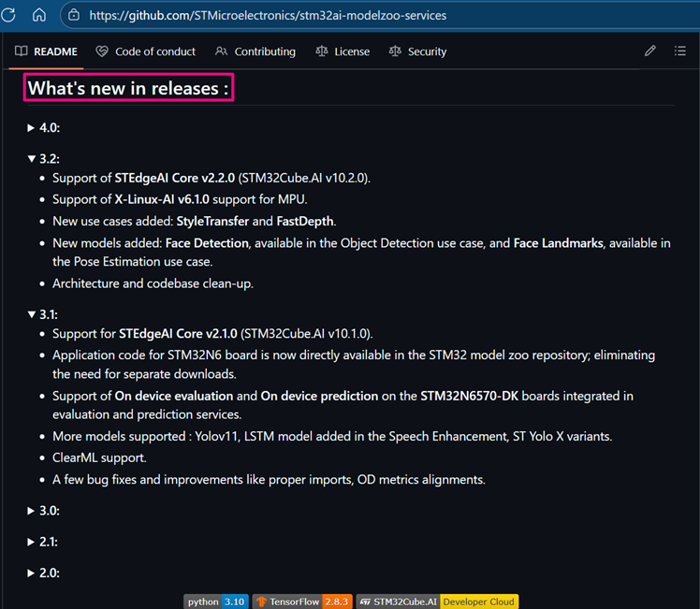Image resolution: width=700 pixels, height=609 pixels.
Task: Click the "What's new in releases" heading
Action: click(128, 88)
